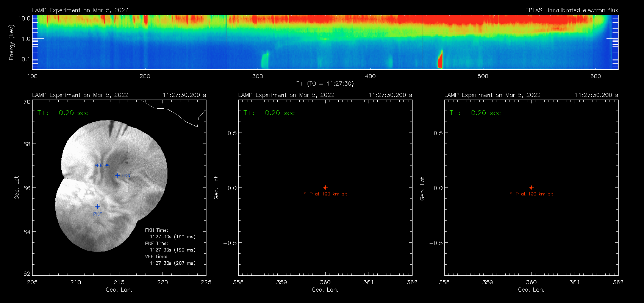
Task: Click the 'Energy (keV)' axis label
Action: pyautogui.click(x=12, y=42)
